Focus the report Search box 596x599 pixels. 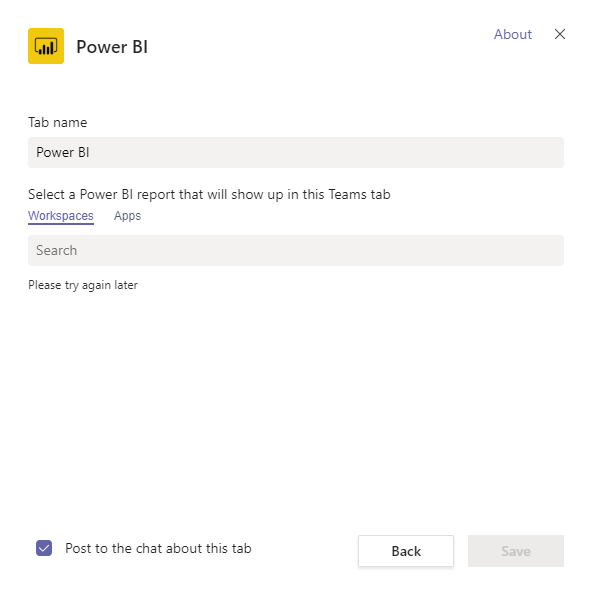point(296,250)
